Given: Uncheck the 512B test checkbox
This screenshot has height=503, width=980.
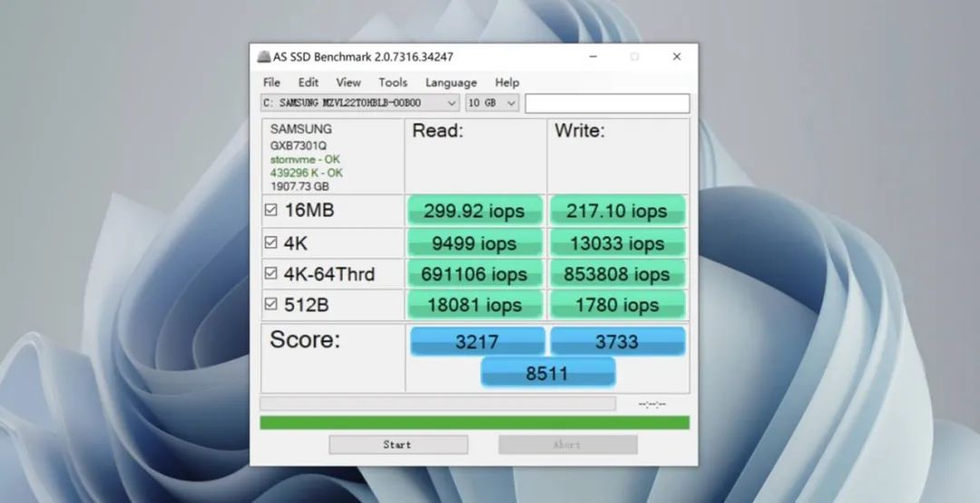Looking at the screenshot, I should click(x=270, y=304).
